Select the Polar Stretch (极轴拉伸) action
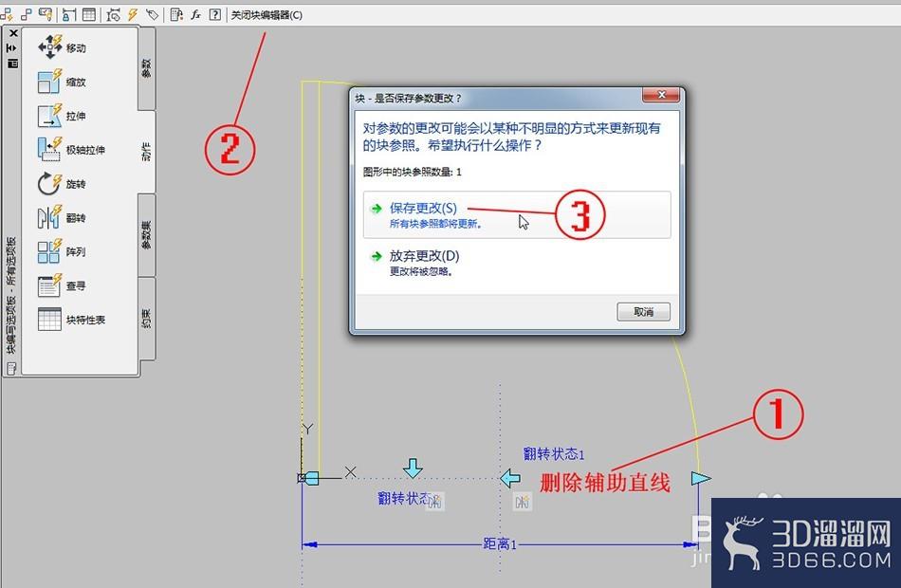This screenshot has width=901, height=588. click(x=71, y=150)
